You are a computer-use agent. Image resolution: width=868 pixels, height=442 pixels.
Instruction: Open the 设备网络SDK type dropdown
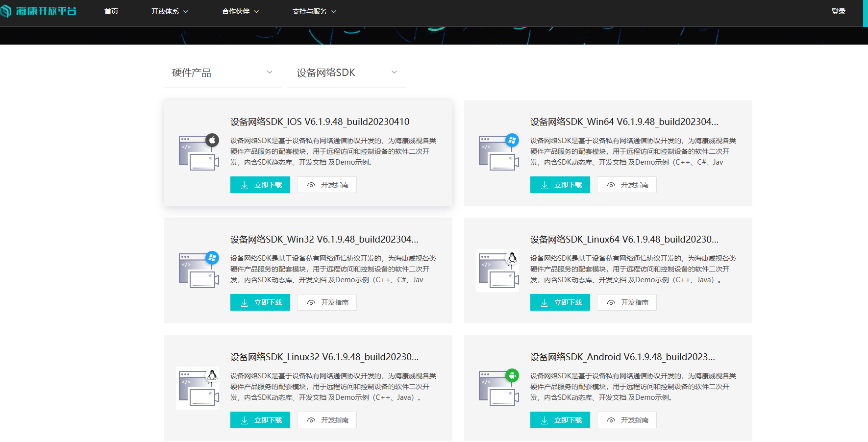click(x=347, y=73)
